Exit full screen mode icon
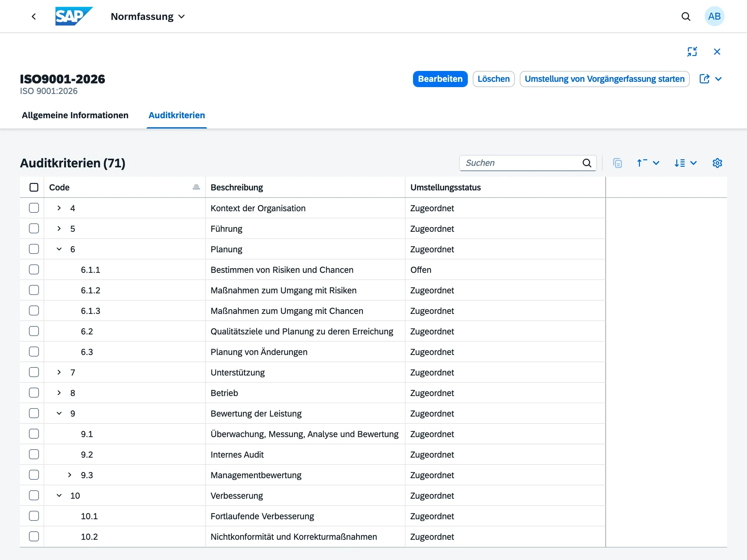 [692, 52]
